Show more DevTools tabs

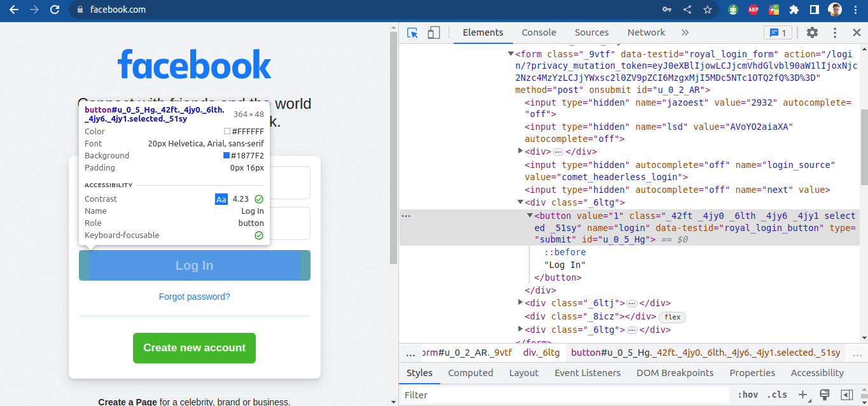pos(685,32)
